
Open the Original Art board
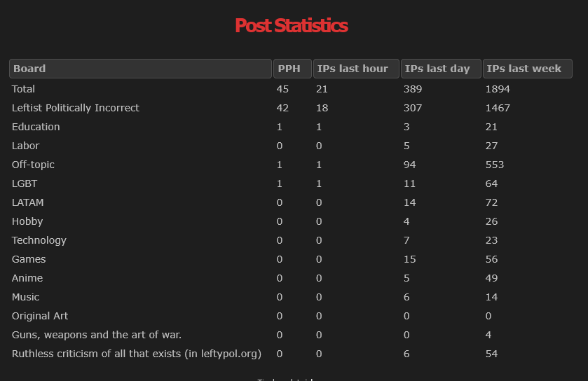tap(40, 316)
